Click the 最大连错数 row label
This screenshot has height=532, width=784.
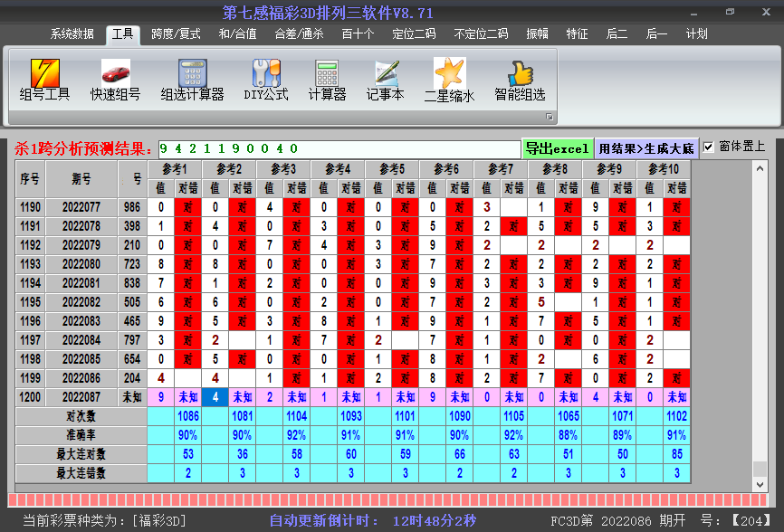[x=81, y=473]
